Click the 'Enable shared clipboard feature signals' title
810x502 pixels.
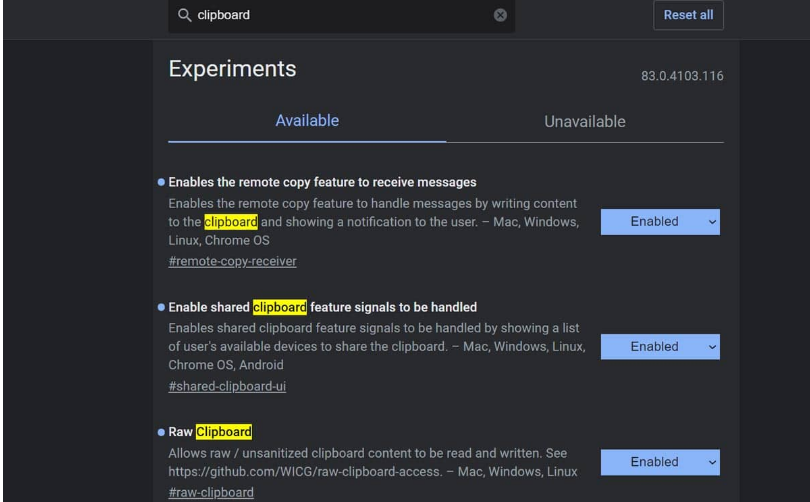[x=322, y=307]
